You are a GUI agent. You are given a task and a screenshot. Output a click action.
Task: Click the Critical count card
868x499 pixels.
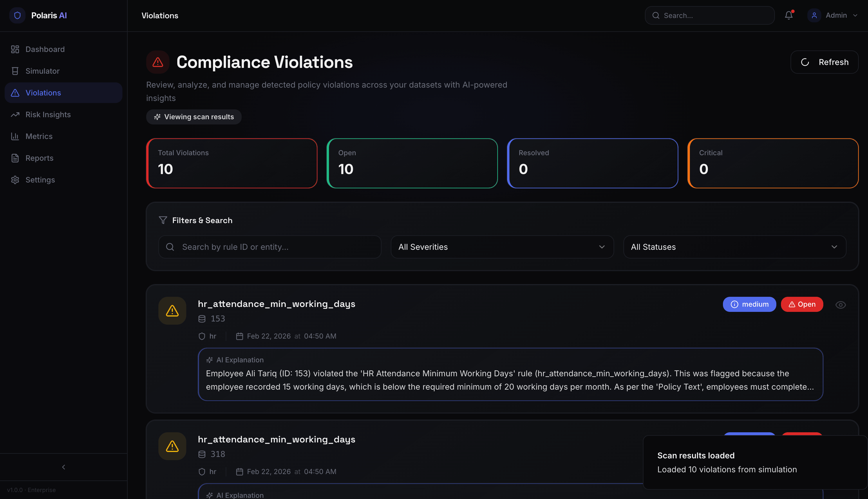pos(773,163)
